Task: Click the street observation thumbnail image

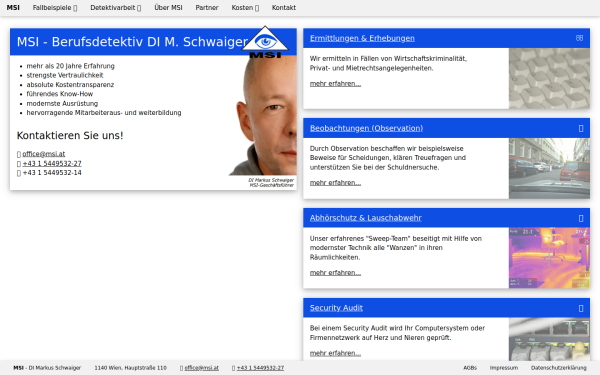Action: point(549,168)
